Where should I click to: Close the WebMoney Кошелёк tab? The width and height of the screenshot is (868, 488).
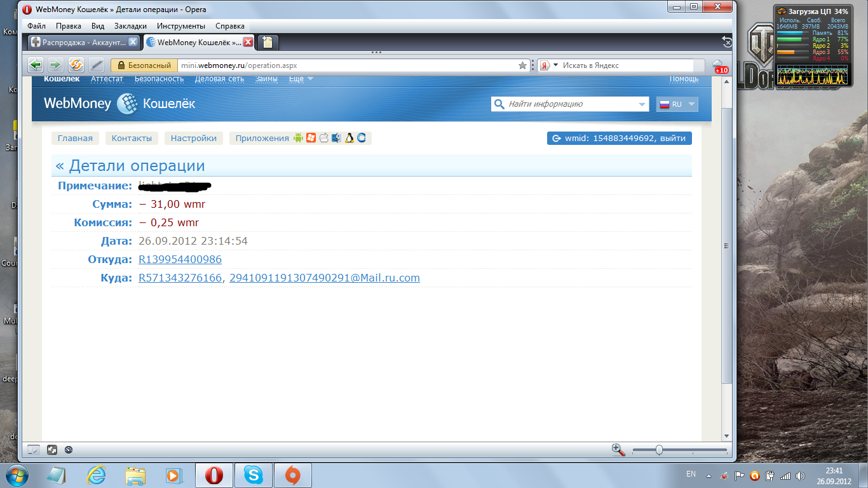point(248,43)
